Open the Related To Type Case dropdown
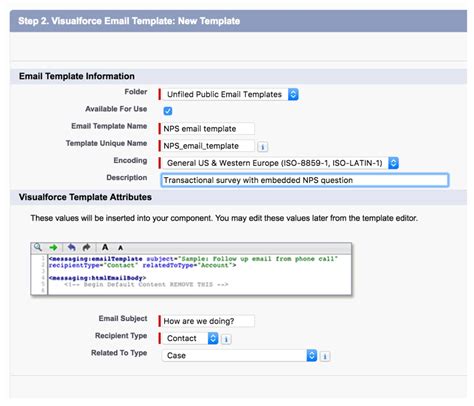The image size is (474, 406). click(239, 356)
